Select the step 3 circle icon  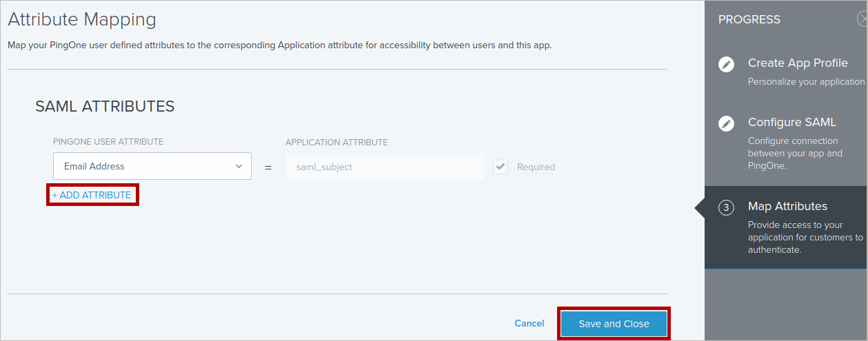coord(726,207)
